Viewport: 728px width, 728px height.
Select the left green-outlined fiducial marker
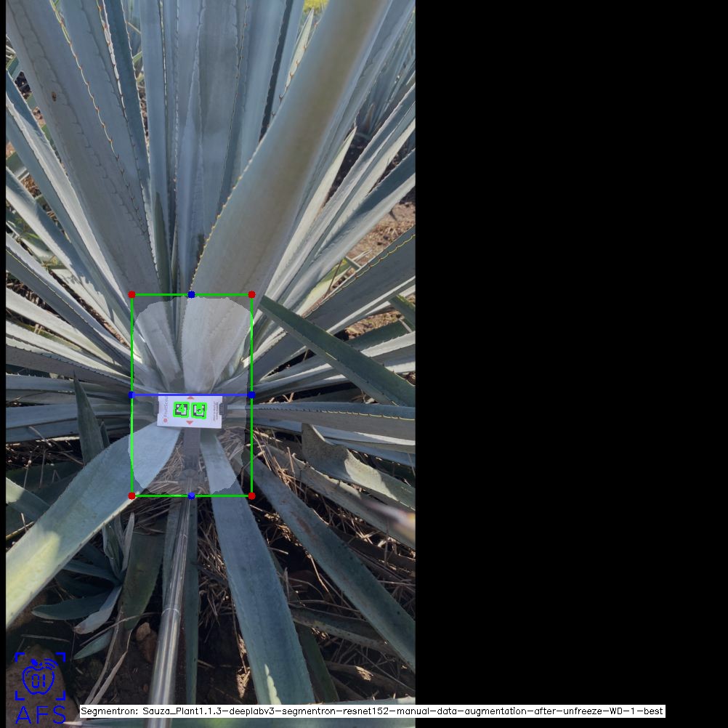pos(181,410)
